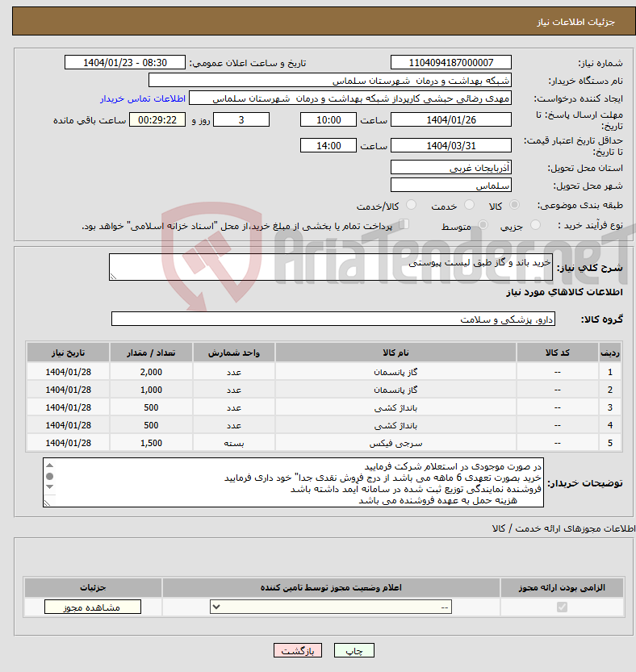Viewport: 636px width, 672px height.
Task: Click the واحد شمارش column header
Action: 234,353
